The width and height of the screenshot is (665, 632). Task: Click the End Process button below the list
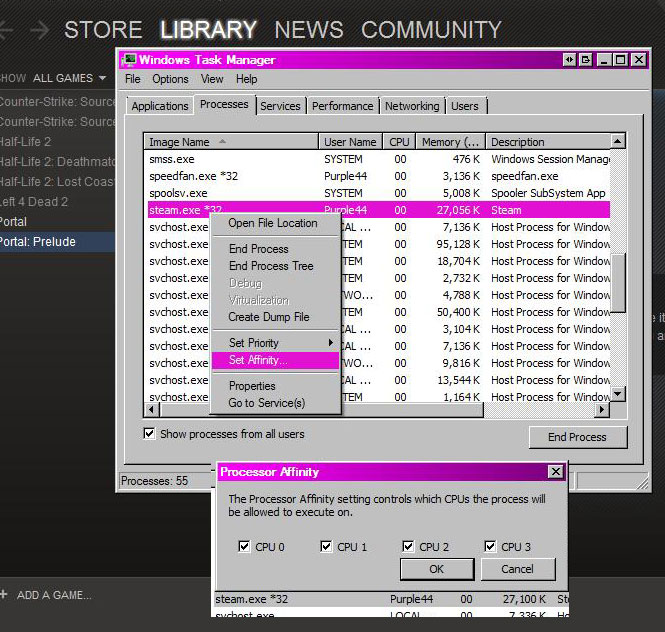[x=578, y=437]
